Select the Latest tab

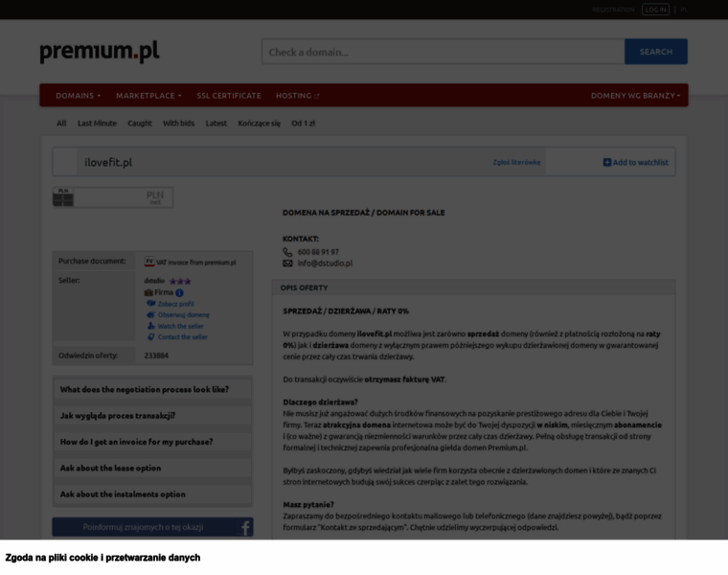(x=216, y=123)
